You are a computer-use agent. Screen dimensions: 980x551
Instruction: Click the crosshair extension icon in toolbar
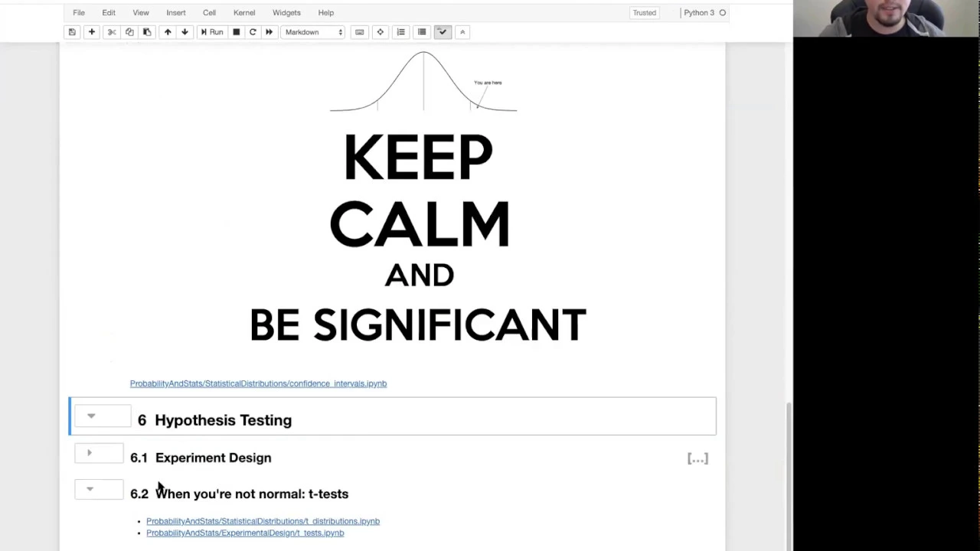[380, 32]
